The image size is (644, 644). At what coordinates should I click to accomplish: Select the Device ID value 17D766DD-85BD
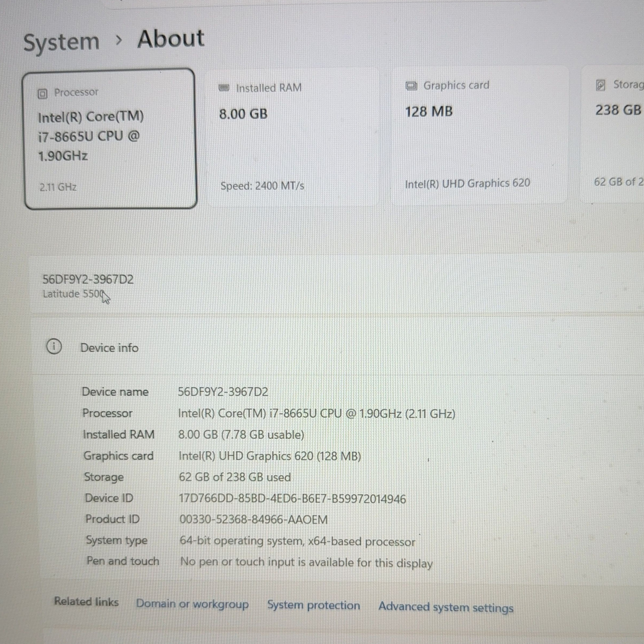[292, 499]
